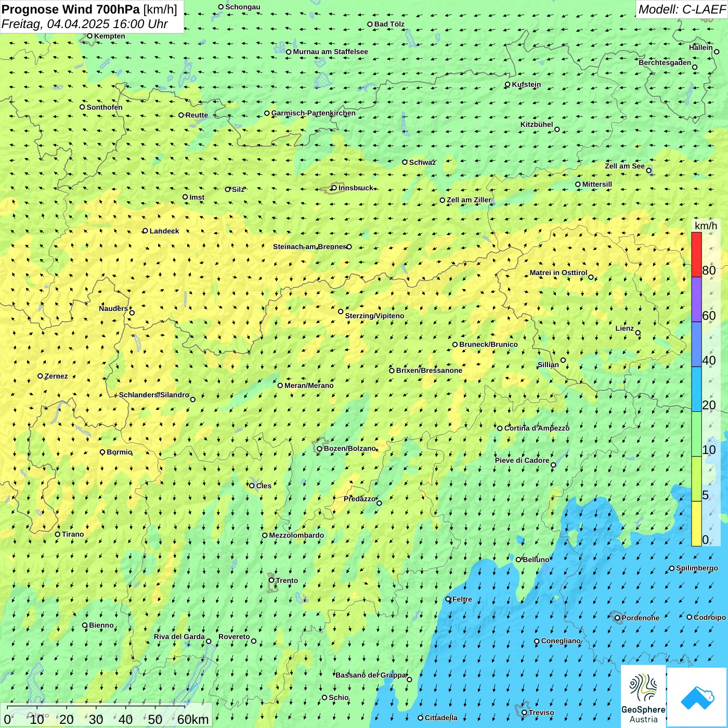Viewport: 728px width, 728px height.
Task: Click the Lienz city marker dot
Action: pos(638,333)
